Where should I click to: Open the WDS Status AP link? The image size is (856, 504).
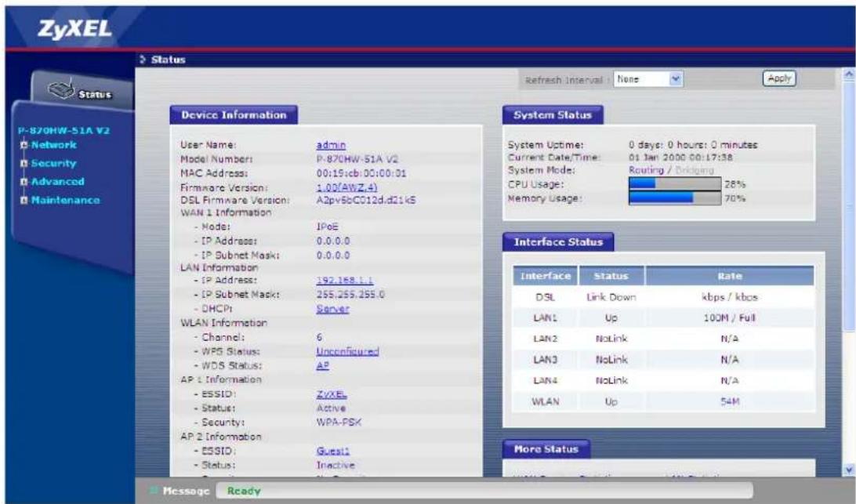point(323,365)
